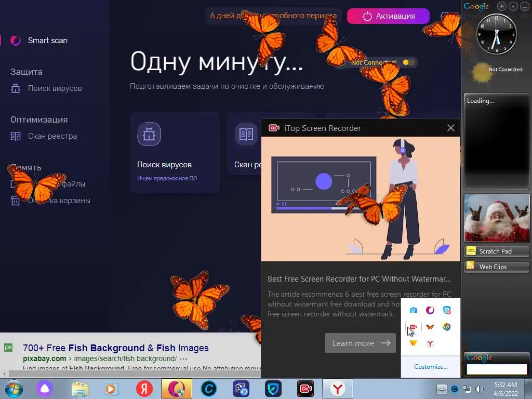Click the screen recorder promo illustration
Viewport: 532px width, 399px height.
pos(361,199)
